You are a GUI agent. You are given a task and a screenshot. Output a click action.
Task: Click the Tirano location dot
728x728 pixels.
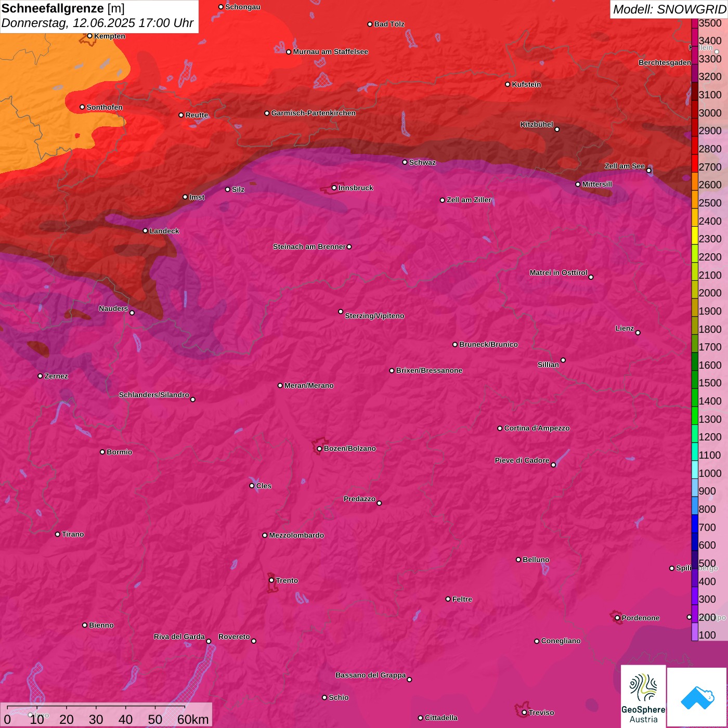(x=58, y=534)
